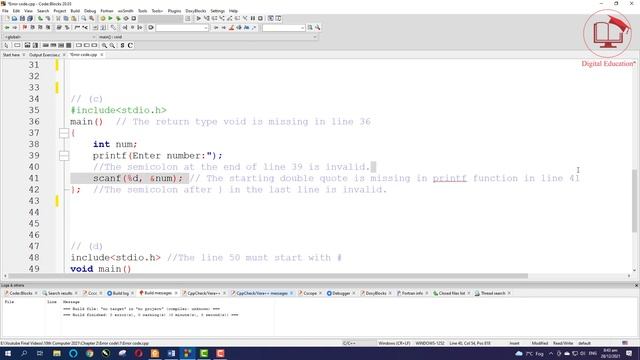Click the Abort build icon

click(133, 18)
